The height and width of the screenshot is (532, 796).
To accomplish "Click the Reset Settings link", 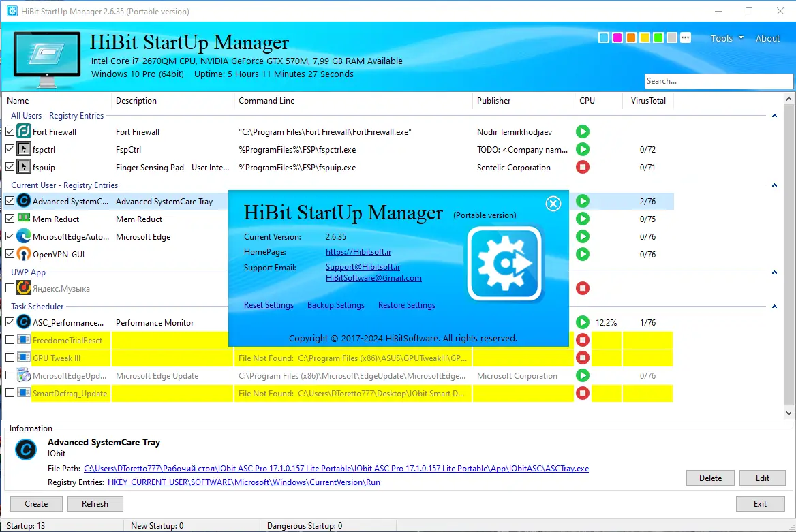I will pyautogui.click(x=269, y=305).
